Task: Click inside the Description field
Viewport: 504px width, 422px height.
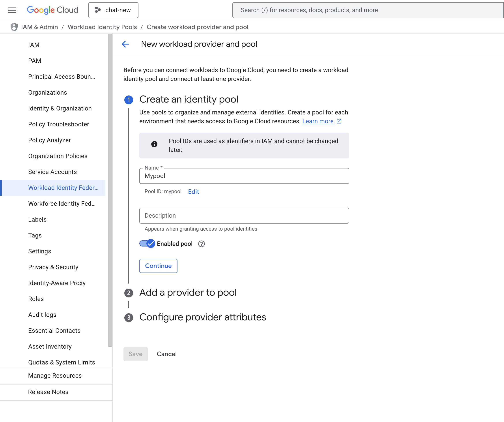Action: click(x=244, y=216)
